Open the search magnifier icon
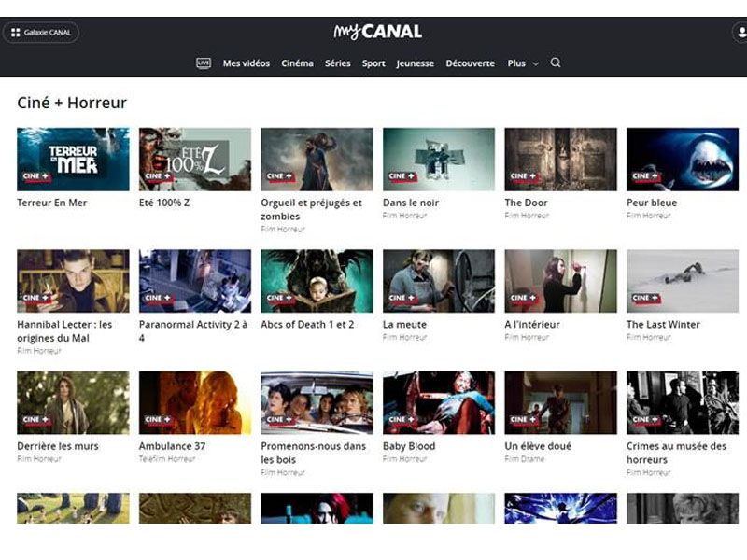Image resolution: width=747 pixels, height=560 pixels. pyautogui.click(x=556, y=63)
